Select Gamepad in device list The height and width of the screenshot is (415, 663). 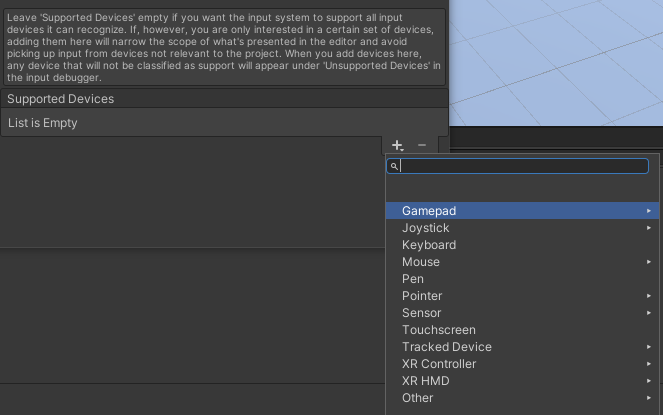(x=523, y=211)
